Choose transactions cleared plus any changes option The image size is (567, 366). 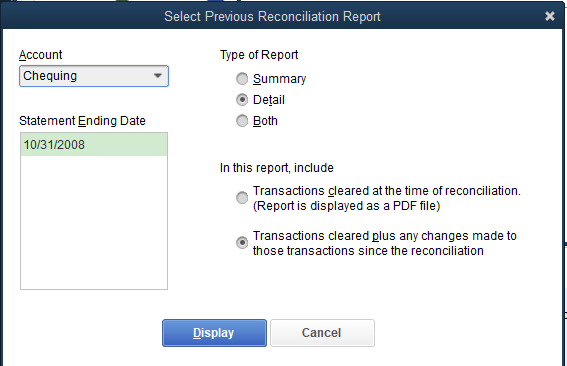(242, 243)
